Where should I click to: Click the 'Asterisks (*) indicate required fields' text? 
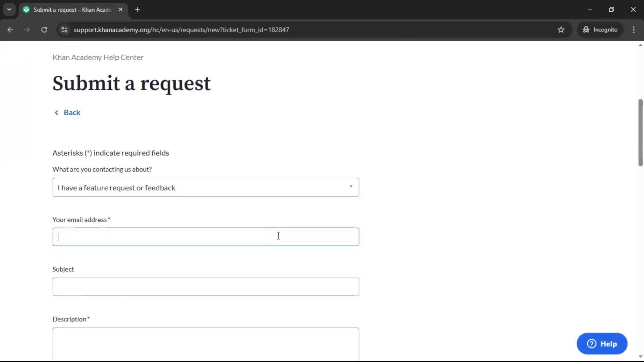click(111, 153)
